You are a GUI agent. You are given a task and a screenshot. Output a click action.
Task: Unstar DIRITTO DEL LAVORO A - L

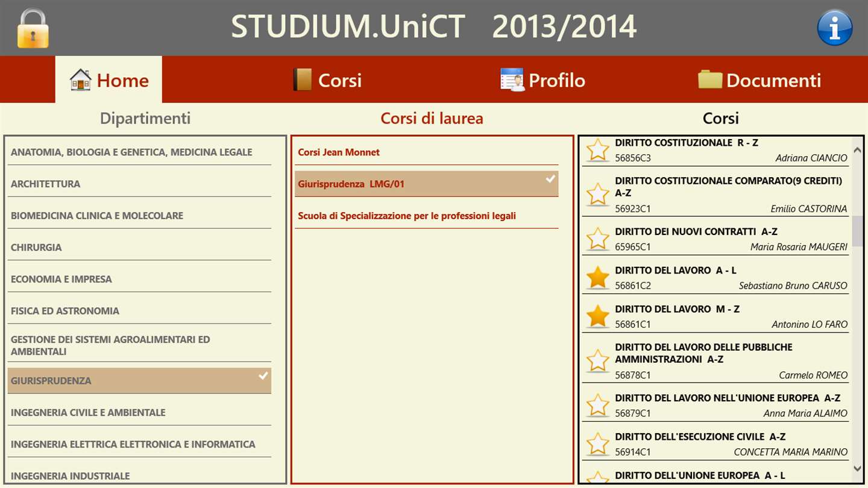click(598, 278)
